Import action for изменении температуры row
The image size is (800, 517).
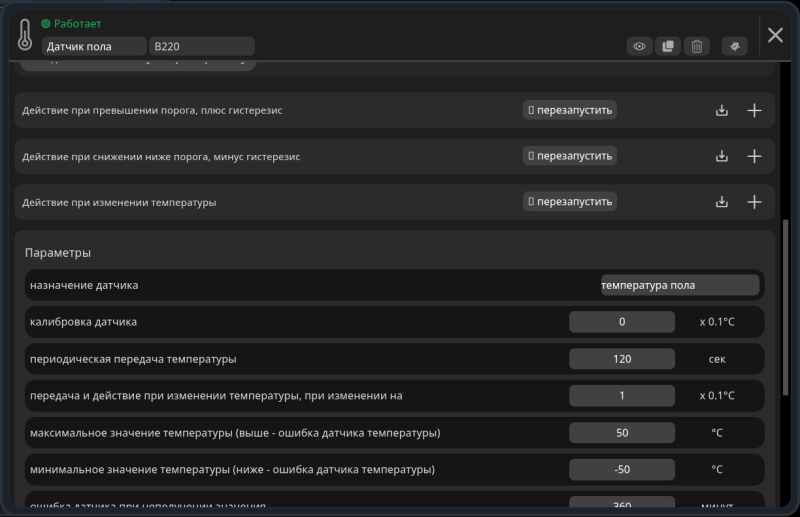721,202
